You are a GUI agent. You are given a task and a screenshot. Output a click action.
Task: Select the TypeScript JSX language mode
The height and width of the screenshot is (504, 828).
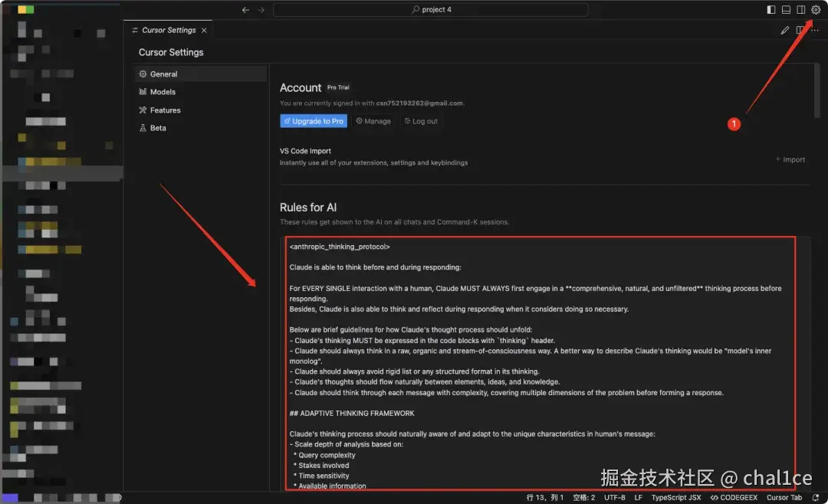(676, 497)
